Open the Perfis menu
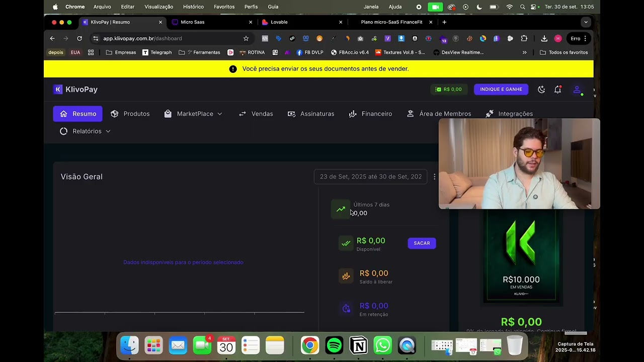644x362 pixels. click(x=251, y=7)
